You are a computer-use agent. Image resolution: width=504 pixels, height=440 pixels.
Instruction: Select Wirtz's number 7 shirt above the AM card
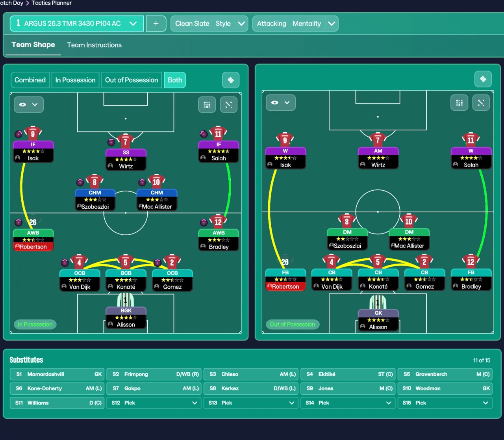(378, 140)
